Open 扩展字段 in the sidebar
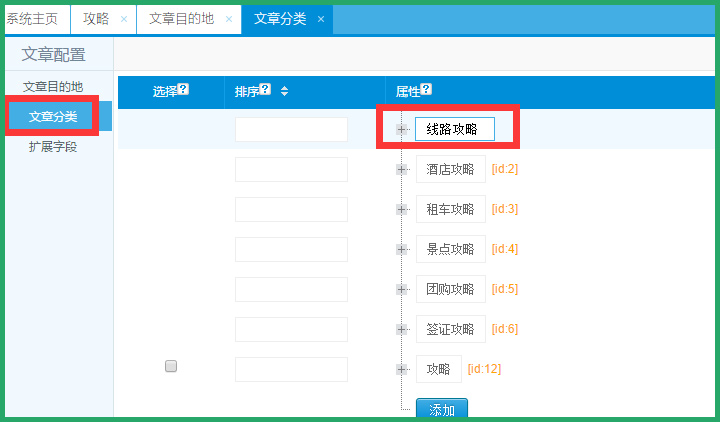720x422 pixels. click(x=52, y=147)
